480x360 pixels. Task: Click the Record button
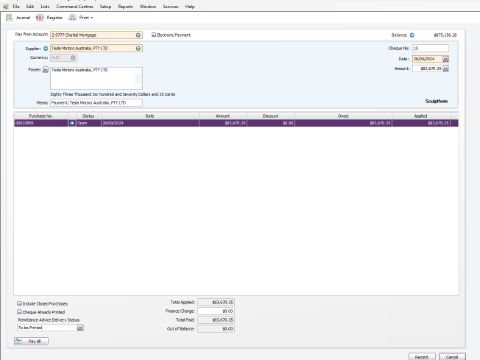click(422, 357)
